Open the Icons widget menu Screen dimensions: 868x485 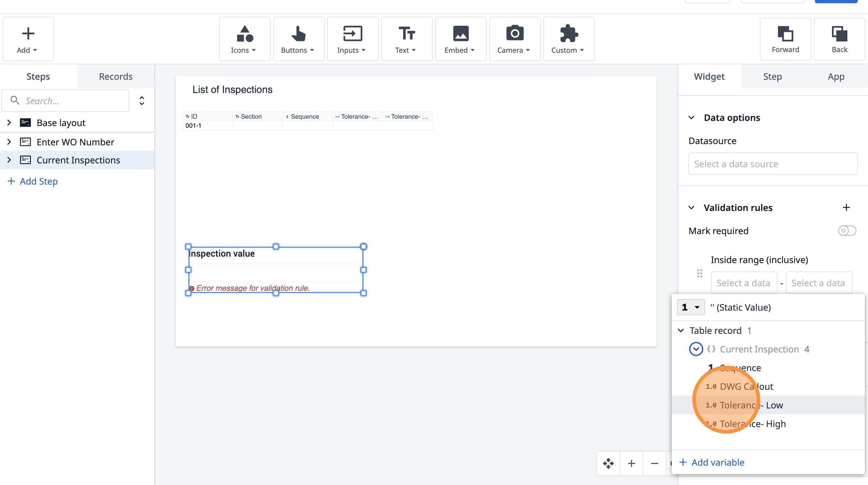[x=244, y=39]
